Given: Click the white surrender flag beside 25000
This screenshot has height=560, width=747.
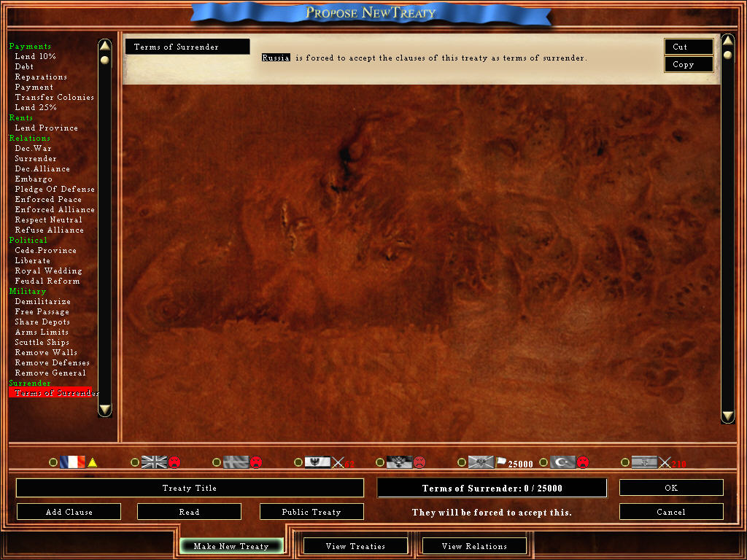Looking at the screenshot, I should (501, 461).
